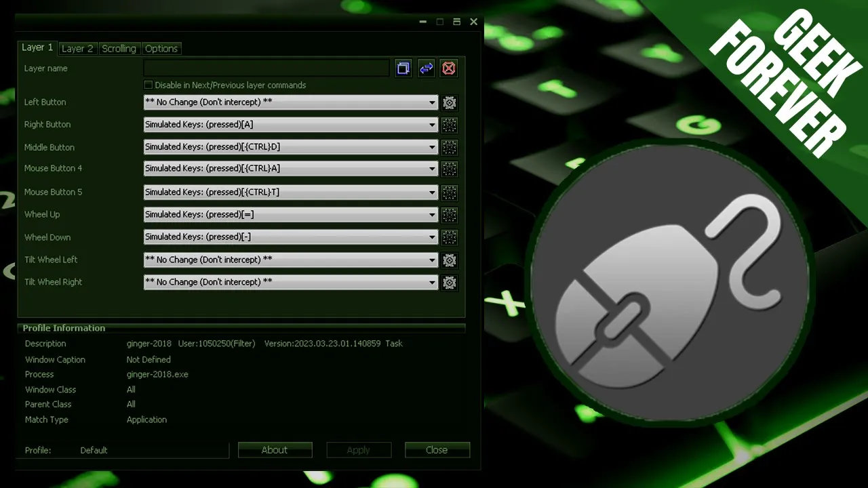Click the Middle Button row label

50,147
